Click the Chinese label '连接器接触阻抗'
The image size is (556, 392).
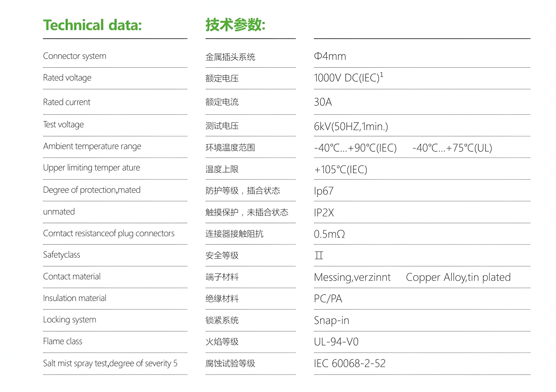point(234,234)
